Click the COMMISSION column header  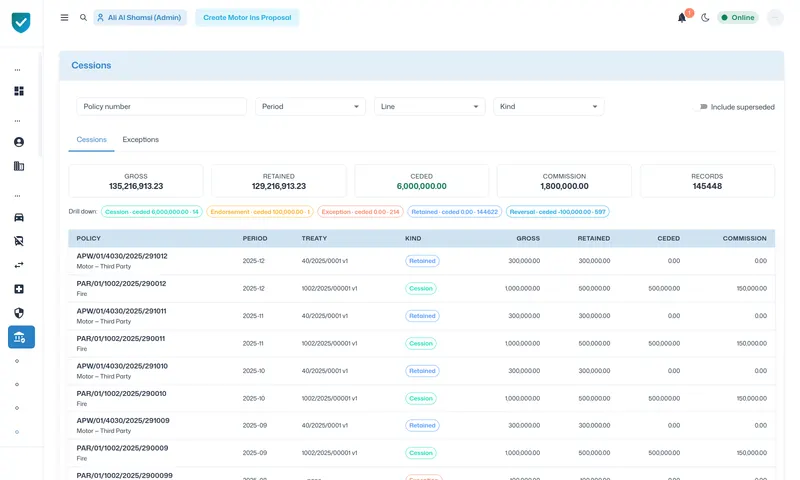(744, 238)
